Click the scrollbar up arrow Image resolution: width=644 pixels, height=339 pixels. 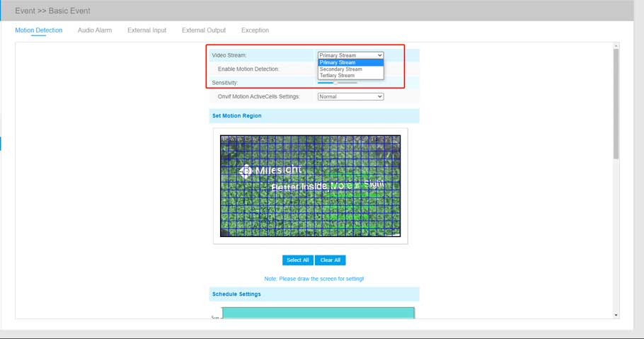click(x=616, y=46)
